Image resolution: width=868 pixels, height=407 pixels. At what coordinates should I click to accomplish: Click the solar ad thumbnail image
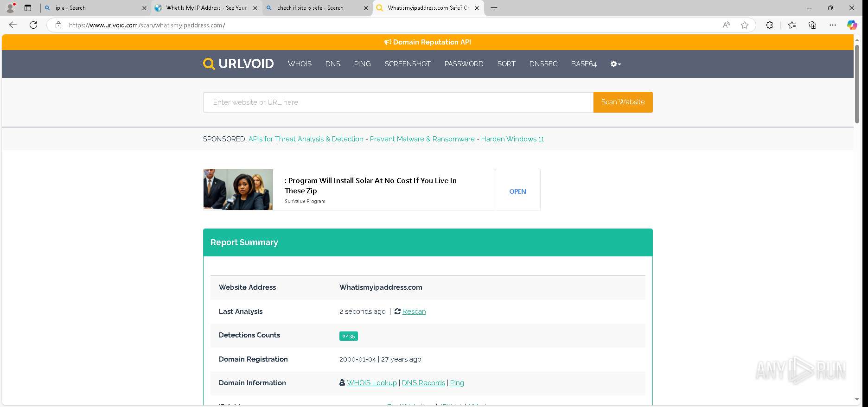pos(238,190)
